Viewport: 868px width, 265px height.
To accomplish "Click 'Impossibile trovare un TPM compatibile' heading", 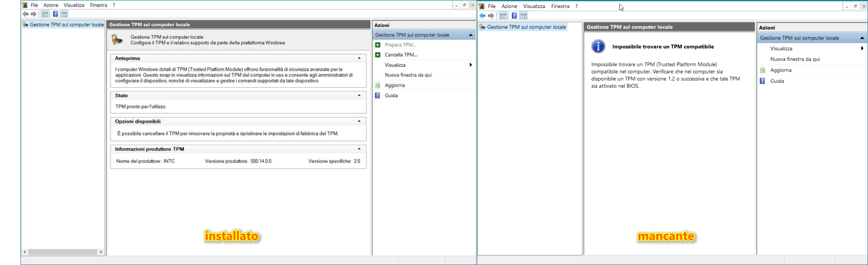I will 663,47.
